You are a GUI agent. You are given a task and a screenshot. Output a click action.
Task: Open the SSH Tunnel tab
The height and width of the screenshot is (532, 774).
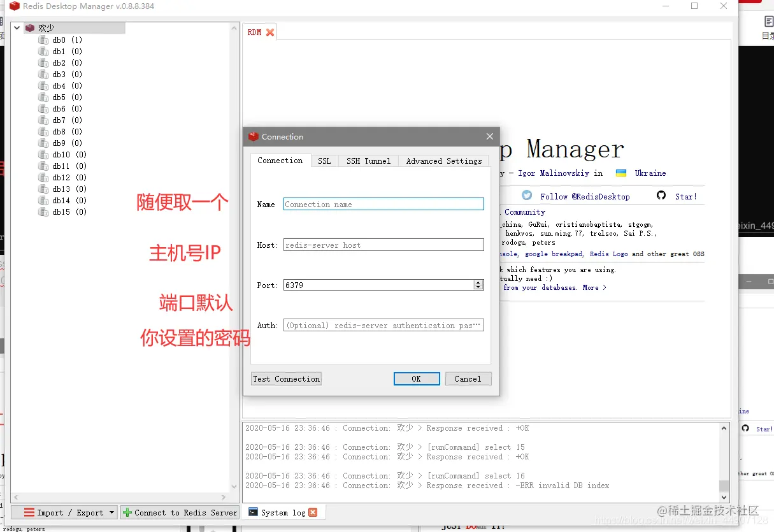click(x=368, y=161)
